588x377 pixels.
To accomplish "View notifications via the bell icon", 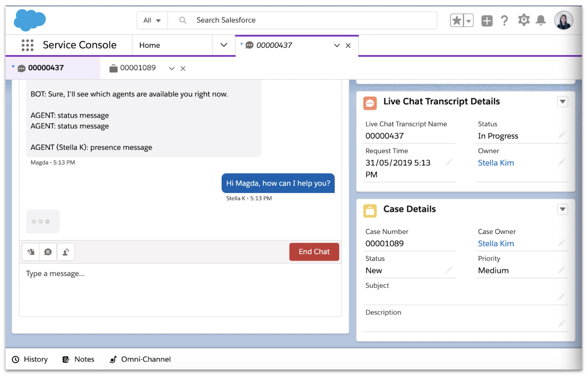I will click(541, 20).
